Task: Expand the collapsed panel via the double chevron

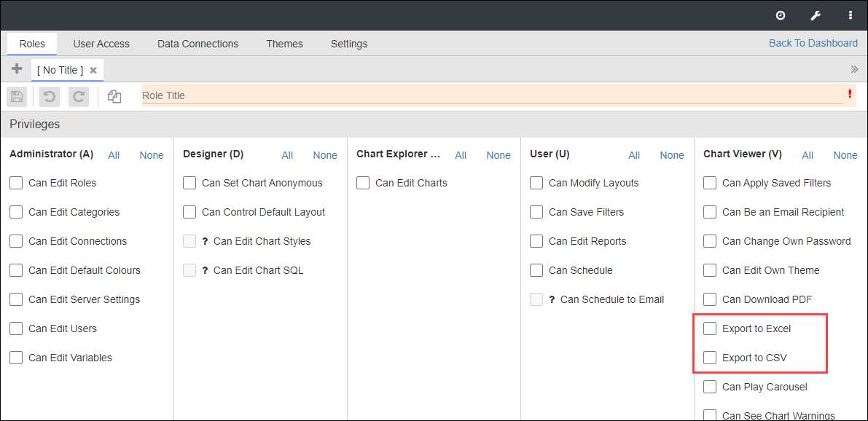Action: [854, 68]
